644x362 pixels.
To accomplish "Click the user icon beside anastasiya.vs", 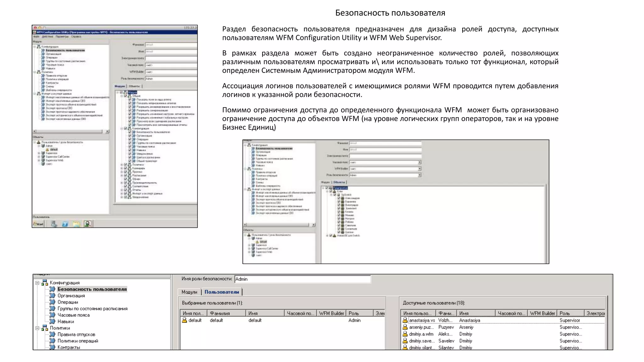I will (405, 320).
